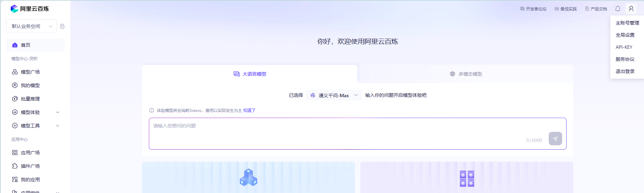The width and height of the screenshot is (644, 193).
Task: Click the send message paper-plane button
Action: (x=555, y=139)
